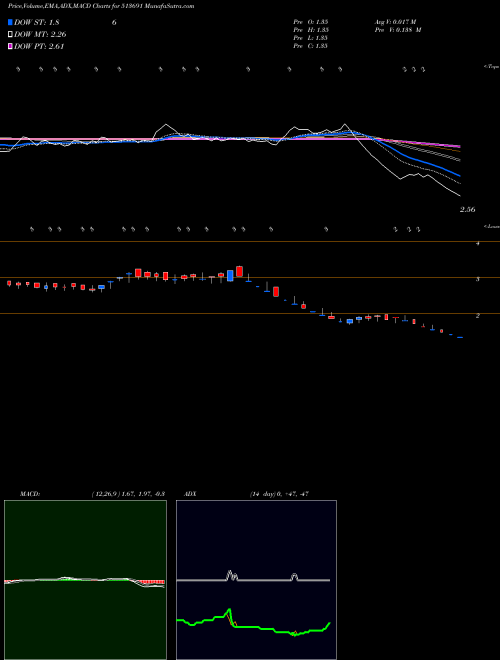500x660 pixels.
Task: Click the ADX (14 day) values text
Action: [x=279, y=494]
